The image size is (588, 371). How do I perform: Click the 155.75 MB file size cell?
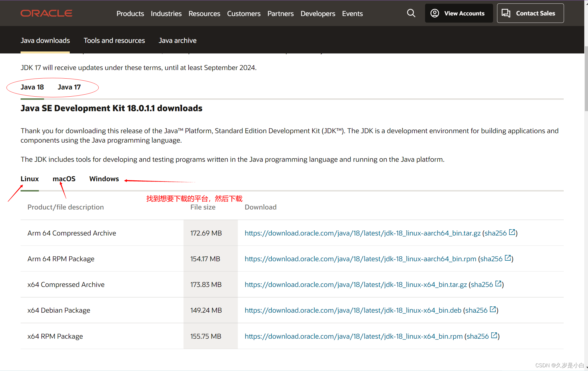(x=211, y=336)
